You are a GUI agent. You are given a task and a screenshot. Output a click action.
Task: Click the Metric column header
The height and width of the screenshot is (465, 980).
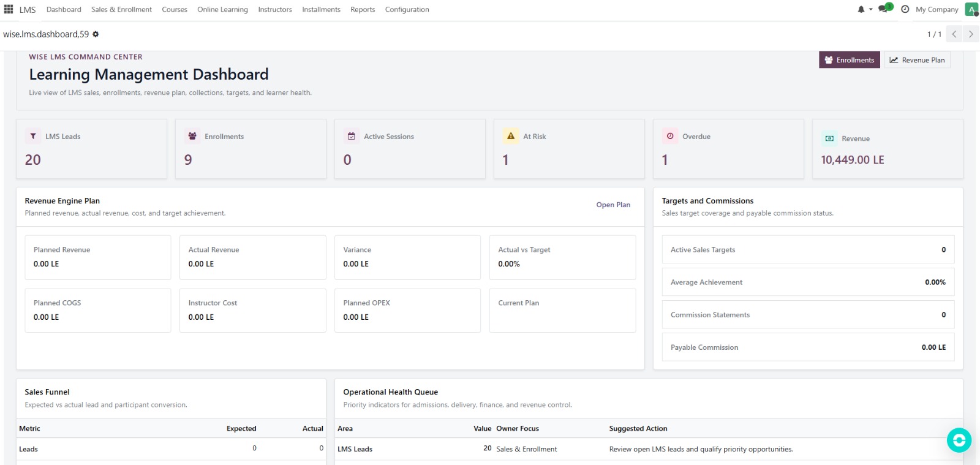pos(29,428)
